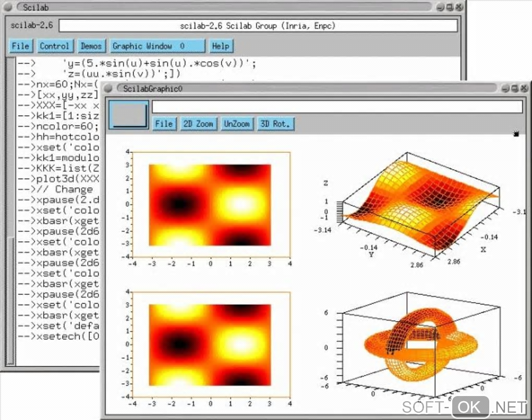Activate the 2D Zoom button
The image size is (532, 420).
pos(199,123)
